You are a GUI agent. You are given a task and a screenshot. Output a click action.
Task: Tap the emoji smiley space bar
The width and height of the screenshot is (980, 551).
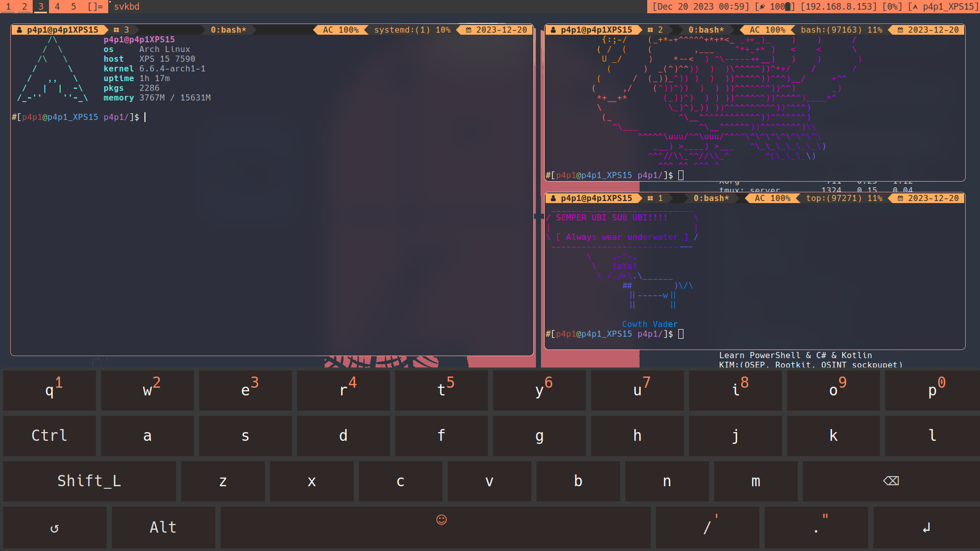tap(435, 527)
